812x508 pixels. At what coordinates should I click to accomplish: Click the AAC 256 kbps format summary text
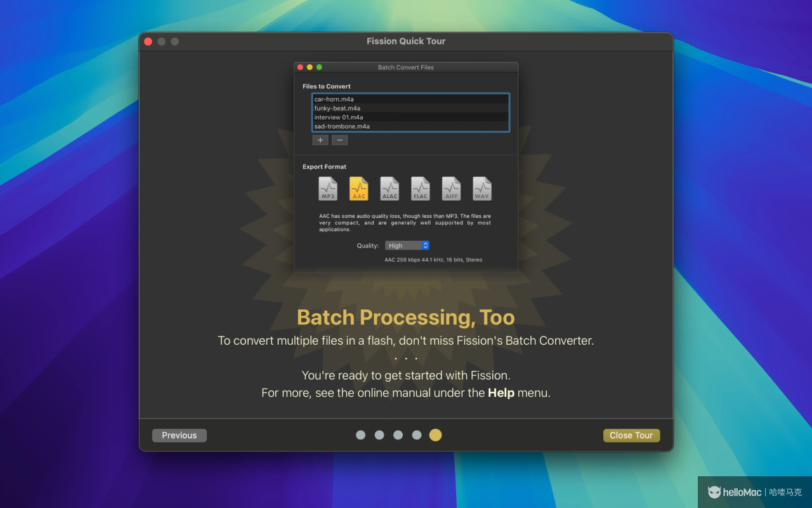(x=433, y=260)
